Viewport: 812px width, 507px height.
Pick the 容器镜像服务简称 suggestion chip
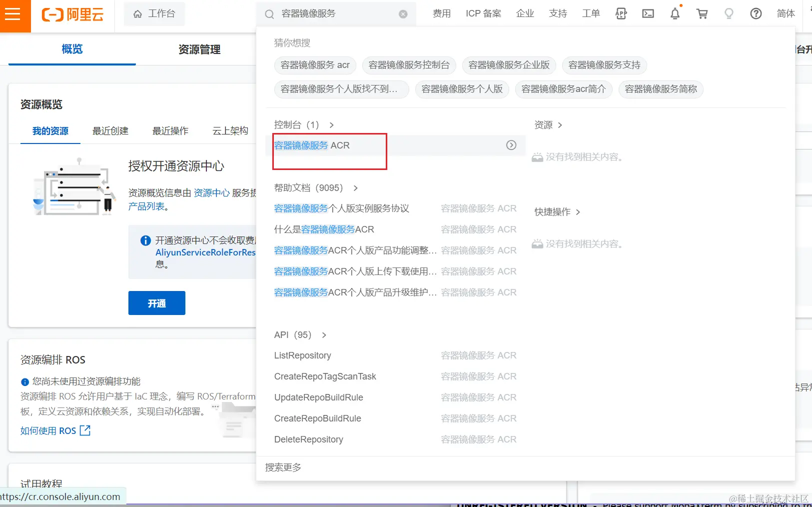(x=661, y=89)
